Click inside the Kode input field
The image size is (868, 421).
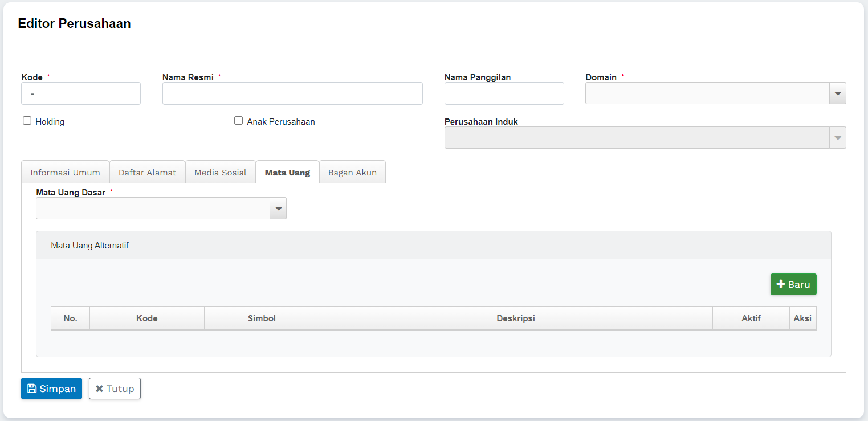(81, 93)
